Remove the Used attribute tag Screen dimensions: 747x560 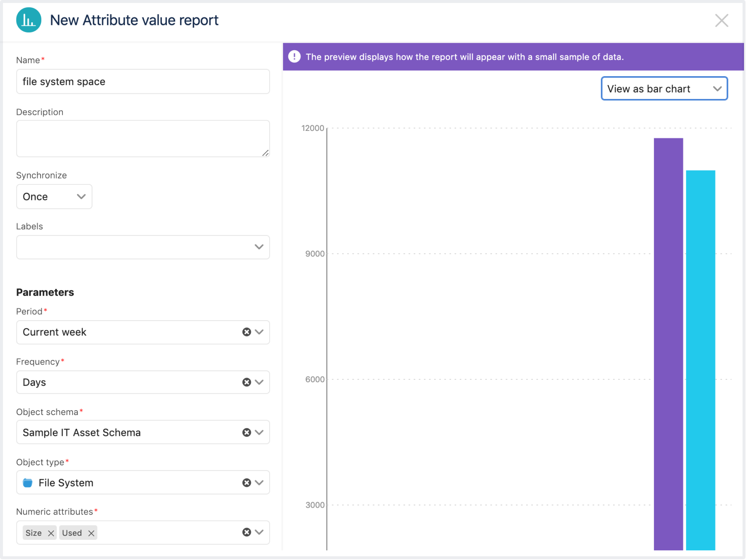pos(91,534)
